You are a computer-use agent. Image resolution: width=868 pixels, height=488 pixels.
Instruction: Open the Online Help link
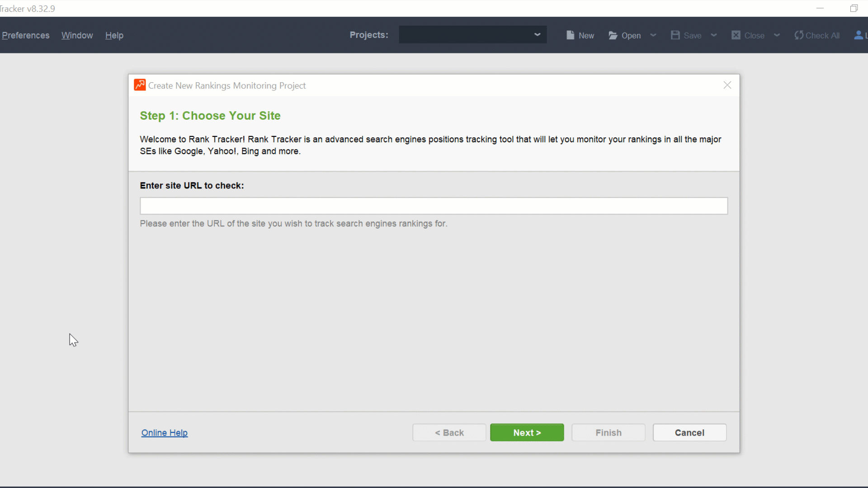point(164,432)
